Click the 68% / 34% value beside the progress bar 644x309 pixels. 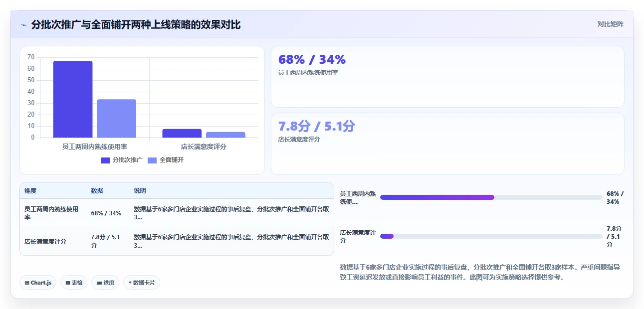click(615, 197)
